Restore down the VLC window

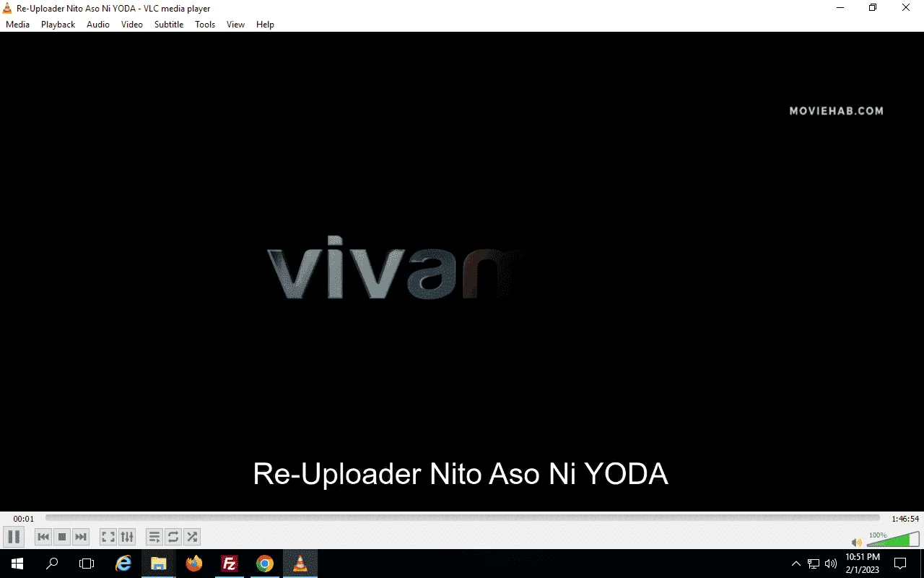point(873,8)
